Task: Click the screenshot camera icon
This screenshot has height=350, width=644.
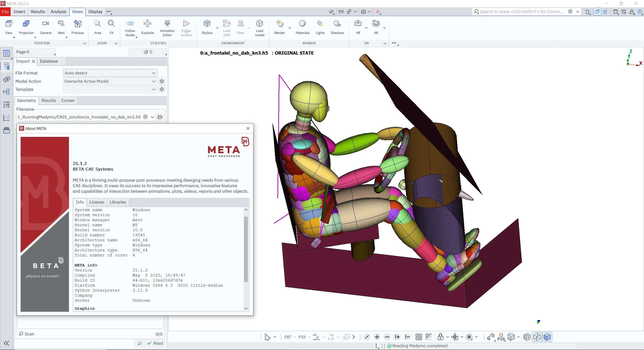Action: point(364,12)
